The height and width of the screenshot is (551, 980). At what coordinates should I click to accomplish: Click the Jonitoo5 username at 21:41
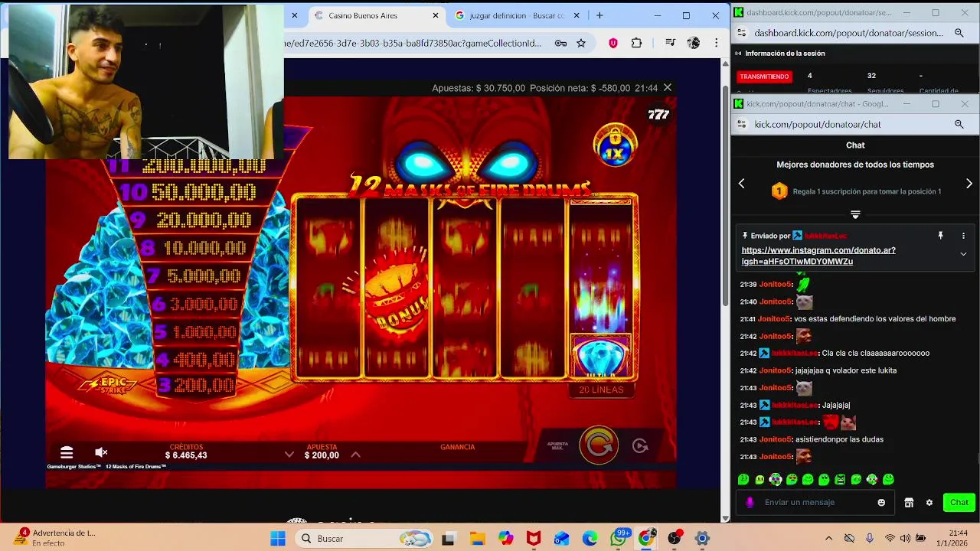pos(774,318)
